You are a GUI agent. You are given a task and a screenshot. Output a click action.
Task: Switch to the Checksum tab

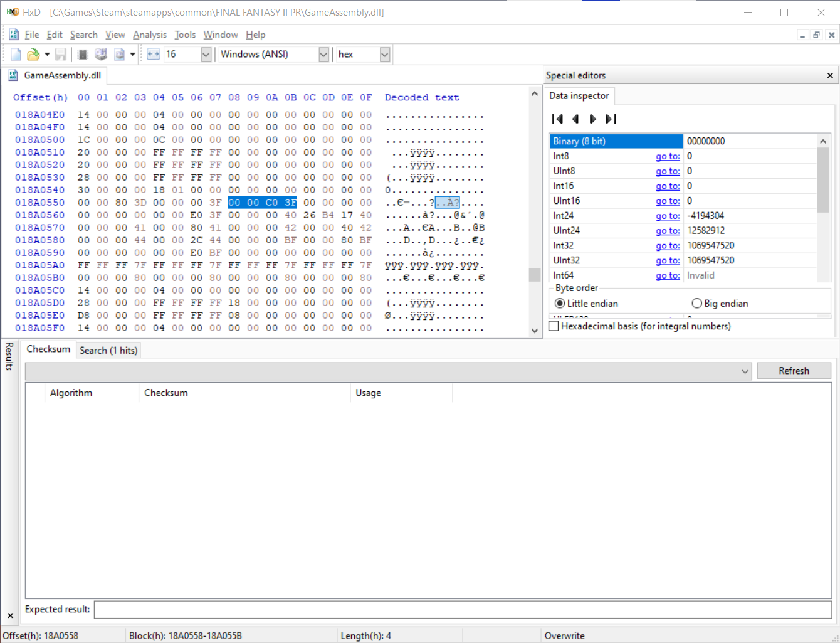48,349
